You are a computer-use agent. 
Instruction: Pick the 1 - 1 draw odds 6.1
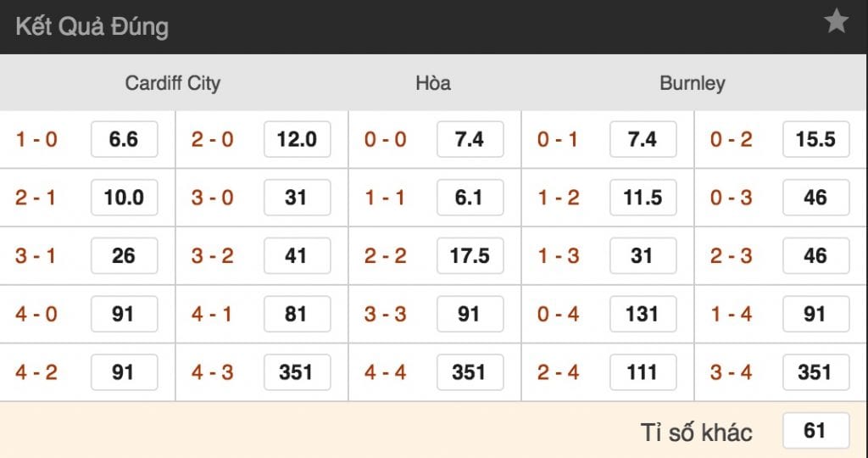[x=470, y=198]
